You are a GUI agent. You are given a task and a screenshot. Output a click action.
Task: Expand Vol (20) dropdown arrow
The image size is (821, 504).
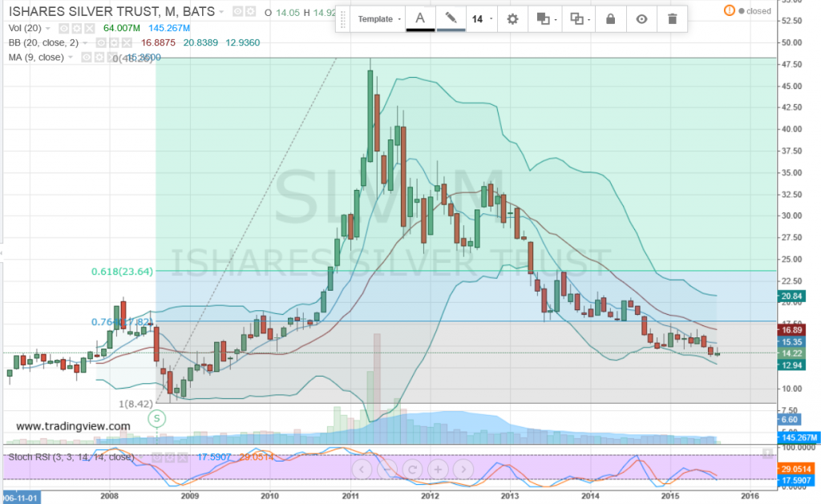[48, 28]
